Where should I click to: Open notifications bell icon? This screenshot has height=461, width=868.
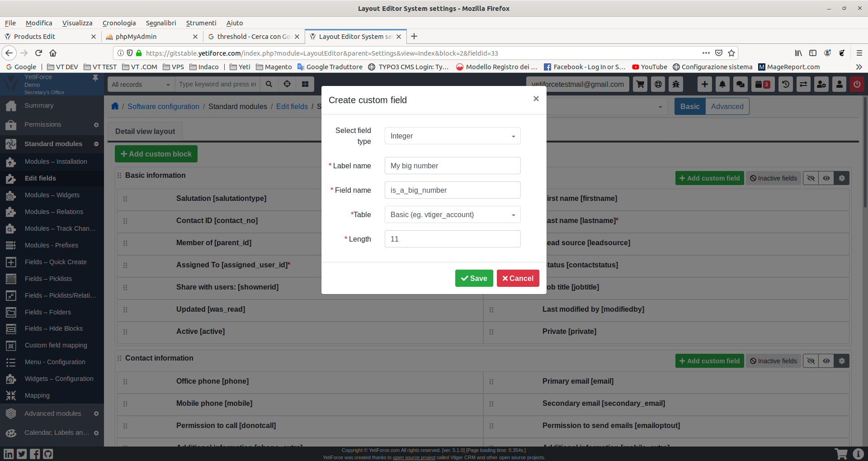click(722, 84)
